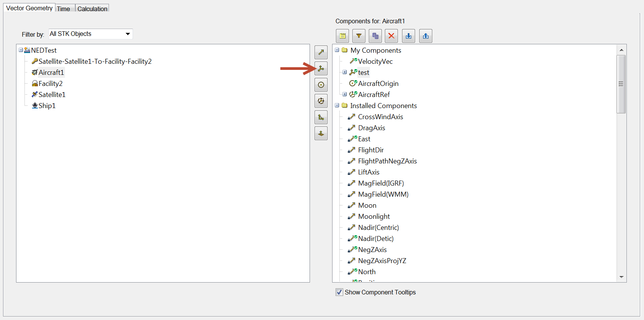Select Satellite-Satellite1-To-Facility-Facility2 in object tree

point(95,61)
